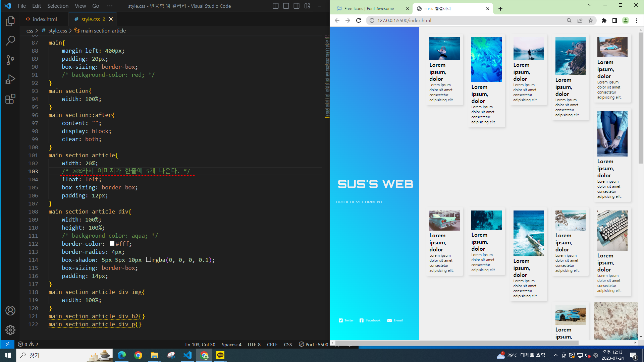Expand Chrome tab search dropdown arrow
The width and height of the screenshot is (644, 362).
589,5
